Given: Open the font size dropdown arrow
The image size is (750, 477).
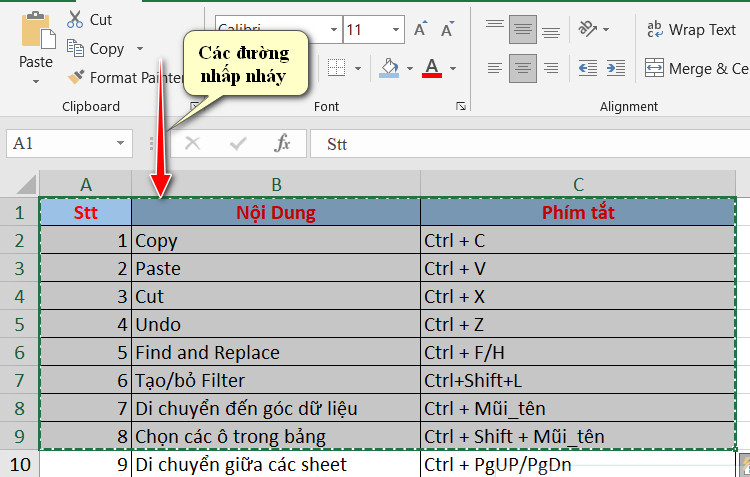Looking at the screenshot, I should coord(396,30).
